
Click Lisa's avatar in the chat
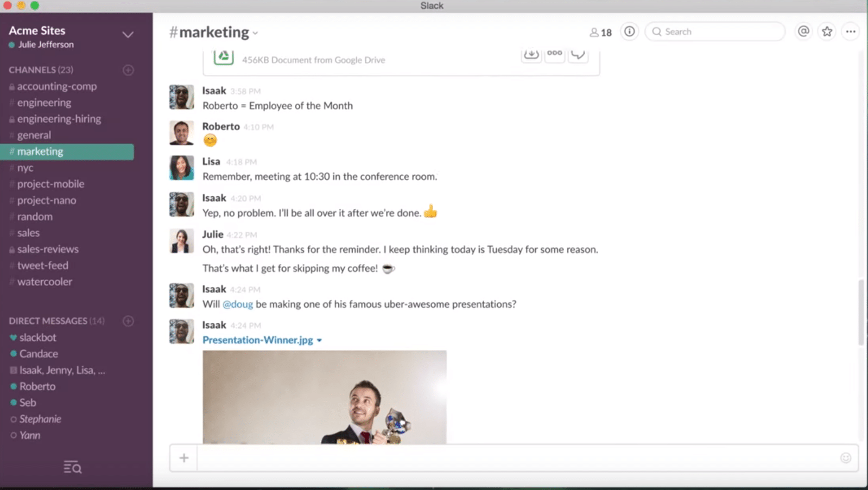tap(181, 168)
